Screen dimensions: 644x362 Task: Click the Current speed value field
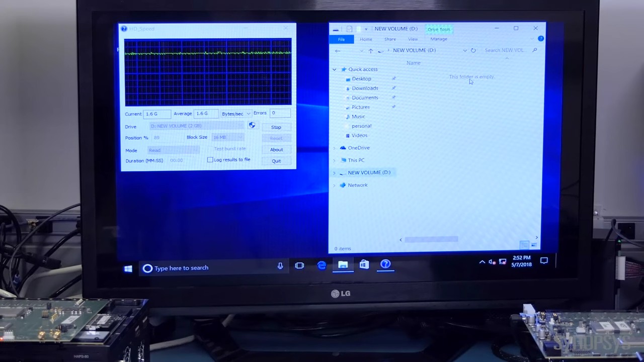(x=157, y=114)
